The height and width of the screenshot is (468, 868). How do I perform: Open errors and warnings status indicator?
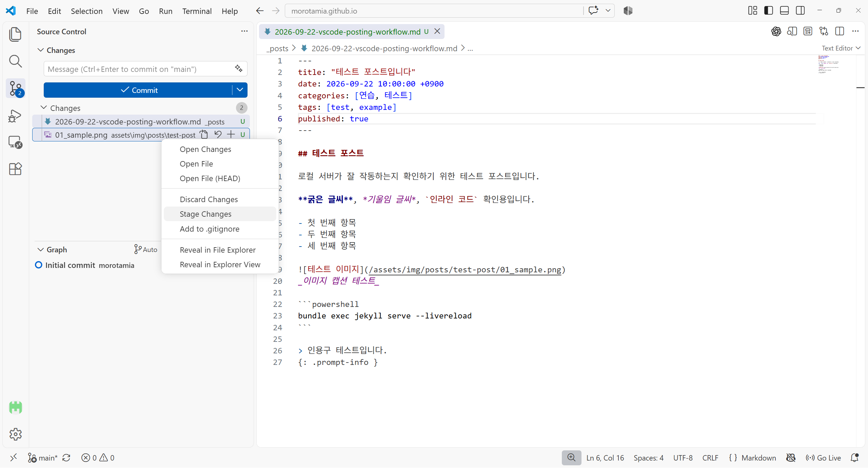click(x=98, y=458)
